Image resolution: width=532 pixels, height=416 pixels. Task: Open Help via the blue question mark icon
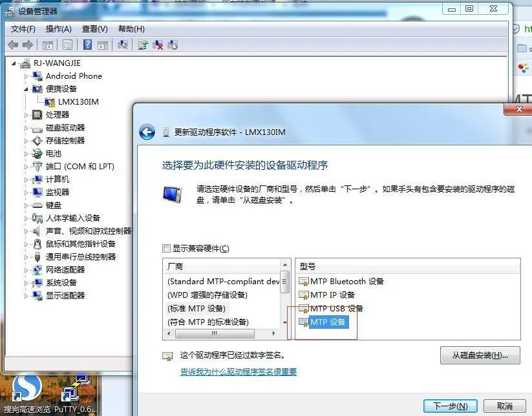tap(88, 44)
